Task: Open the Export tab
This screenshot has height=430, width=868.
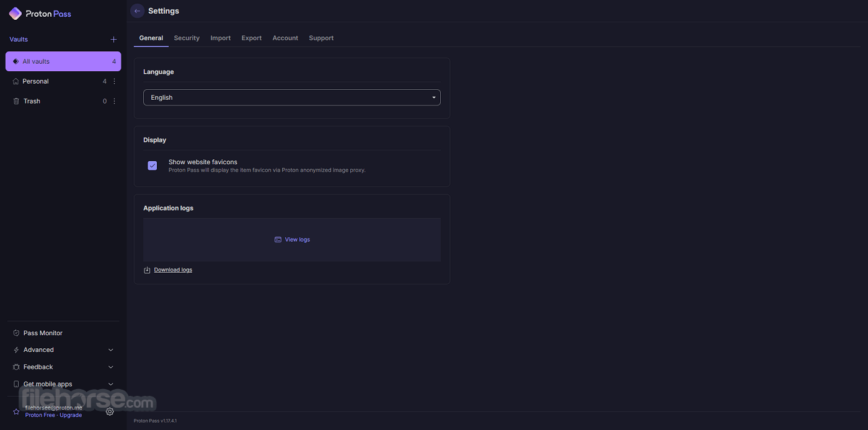Action: click(252, 38)
